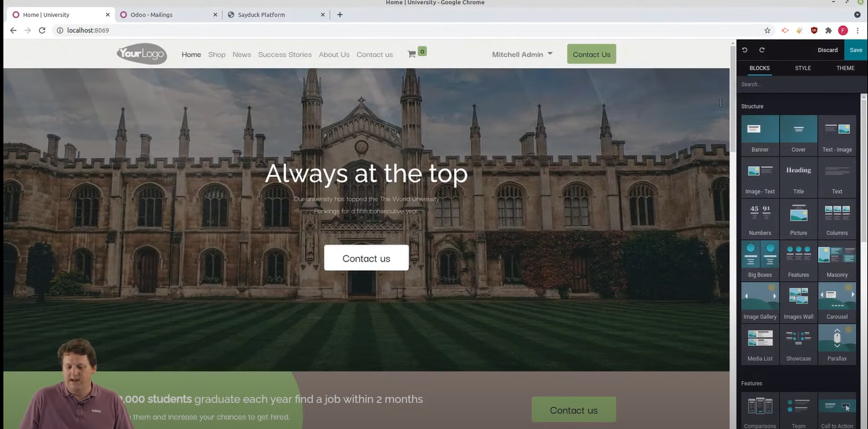Switch to the THEME tab
This screenshot has width=868, height=429.
[845, 68]
